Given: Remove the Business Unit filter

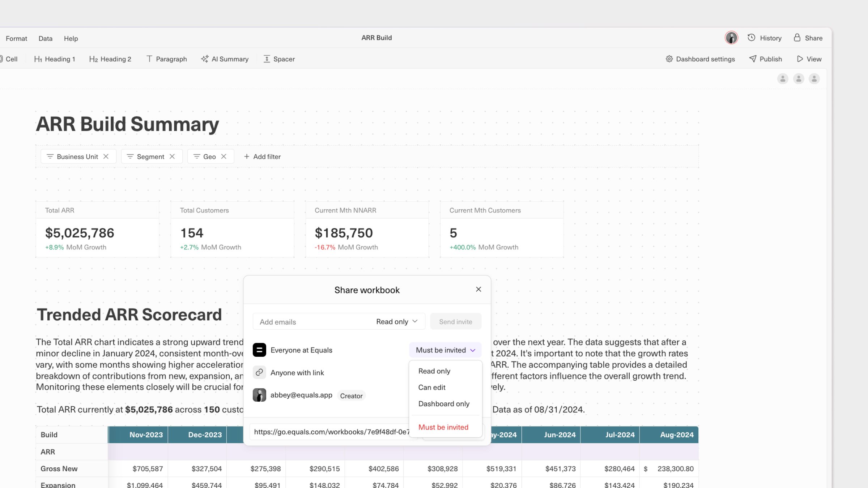Looking at the screenshot, I should point(106,157).
